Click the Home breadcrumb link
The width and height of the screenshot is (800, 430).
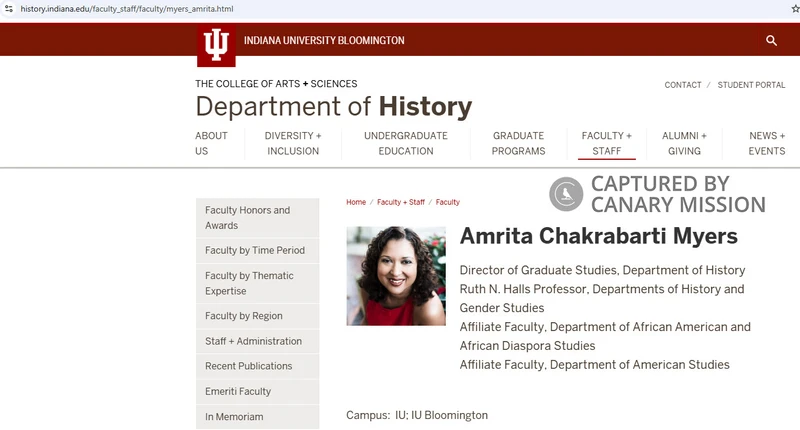356,202
